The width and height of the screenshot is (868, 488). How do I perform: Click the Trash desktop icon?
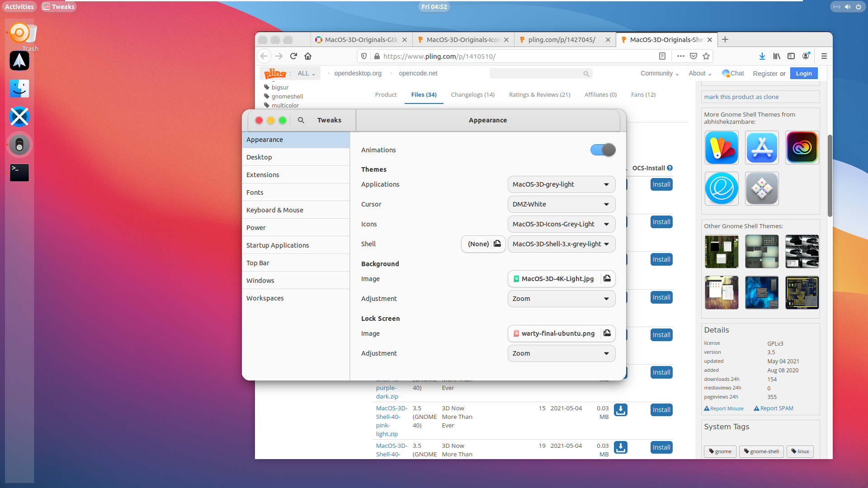(x=30, y=38)
